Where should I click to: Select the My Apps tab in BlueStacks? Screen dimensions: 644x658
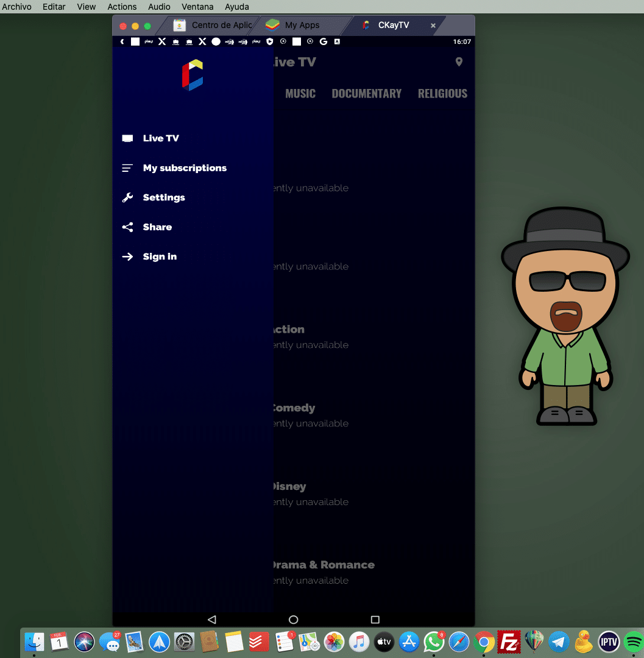click(296, 25)
